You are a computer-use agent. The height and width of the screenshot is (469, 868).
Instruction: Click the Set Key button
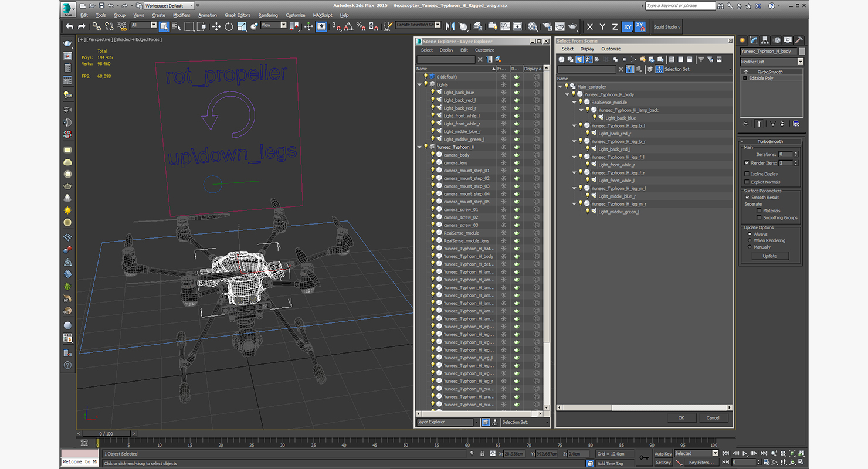pos(663,462)
